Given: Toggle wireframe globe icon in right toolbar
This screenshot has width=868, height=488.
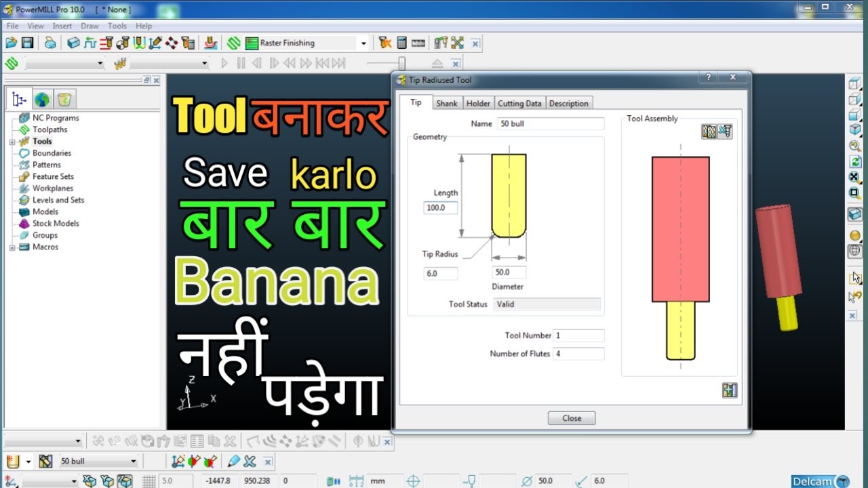Looking at the screenshot, I should point(855,251).
